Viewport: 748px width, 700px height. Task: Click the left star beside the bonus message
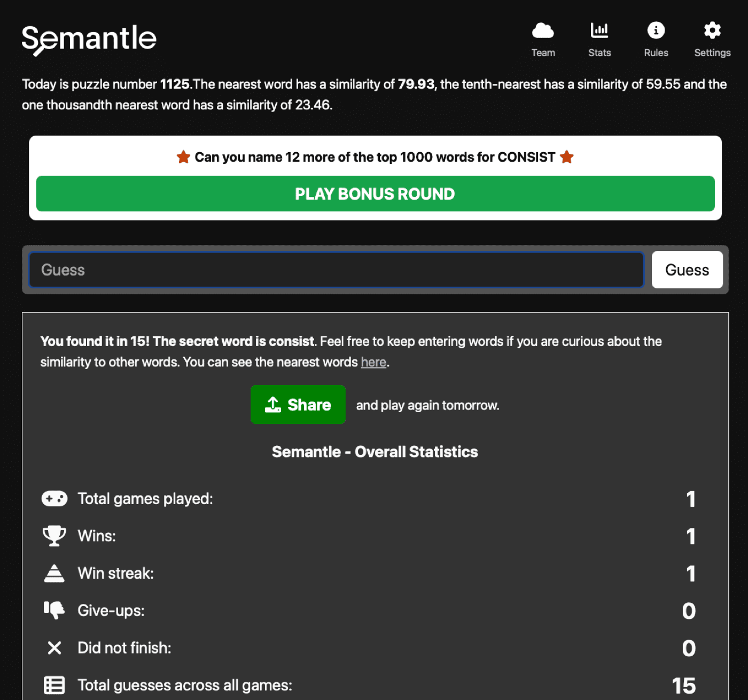click(x=183, y=157)
